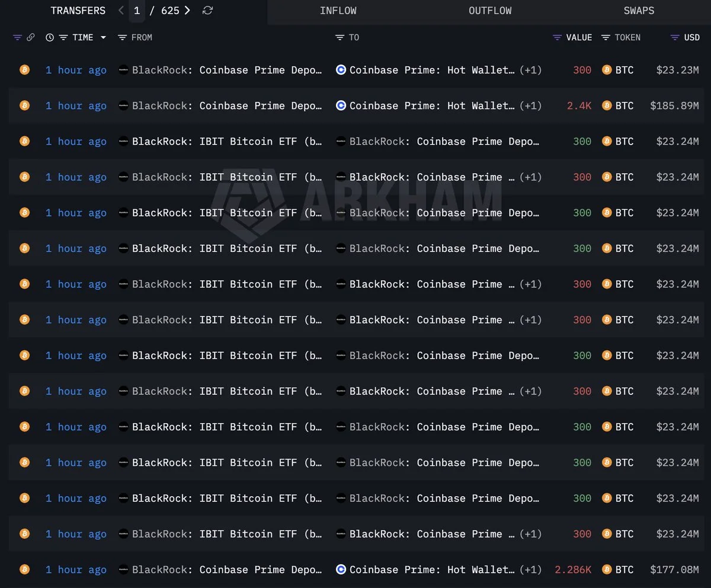The image size is (711, 588).
Task: Refresh the transfers list
Action: 207,10
